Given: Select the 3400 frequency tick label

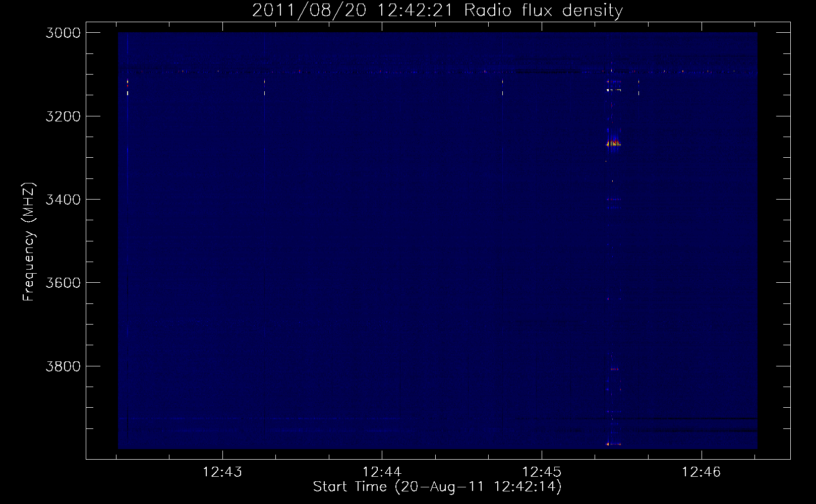Looking at the screenshot, I should tap(63, 200).
